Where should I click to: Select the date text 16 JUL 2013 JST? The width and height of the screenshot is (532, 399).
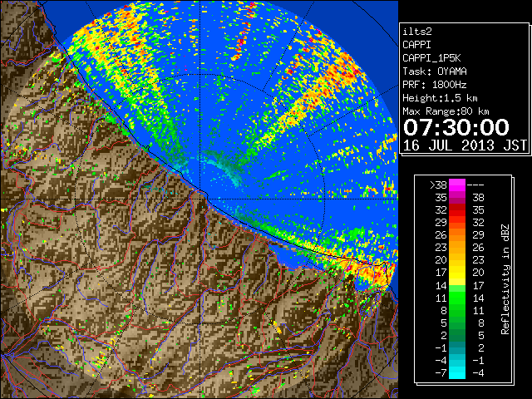point(465,145)
